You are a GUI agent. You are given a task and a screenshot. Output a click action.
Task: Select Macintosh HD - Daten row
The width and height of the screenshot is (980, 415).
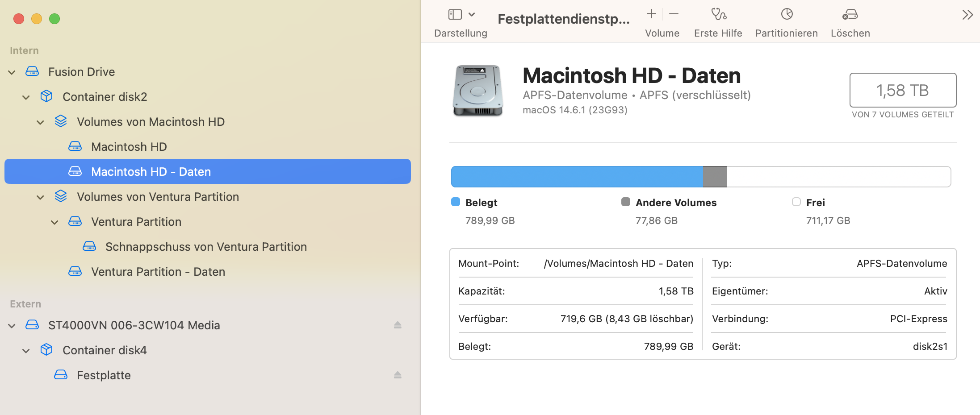click(208, 171)
